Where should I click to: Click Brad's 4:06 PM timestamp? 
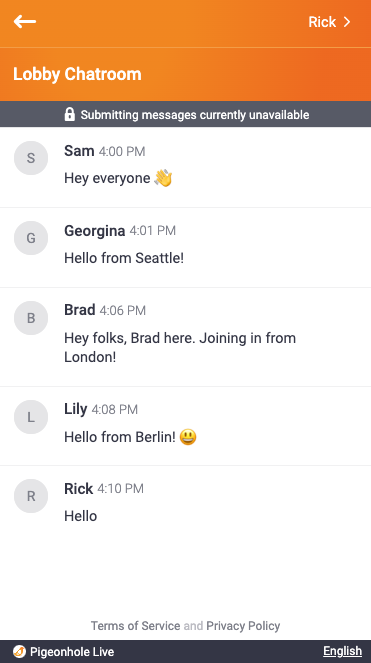123,311
